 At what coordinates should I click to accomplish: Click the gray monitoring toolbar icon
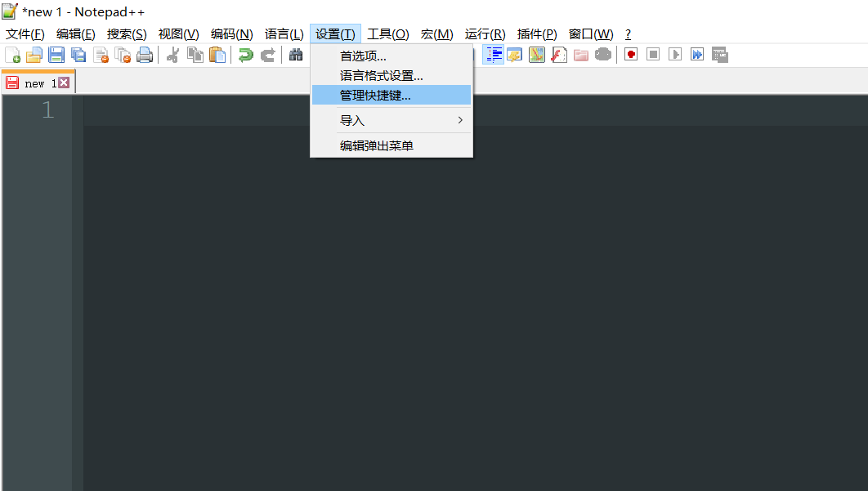[603, 55]
